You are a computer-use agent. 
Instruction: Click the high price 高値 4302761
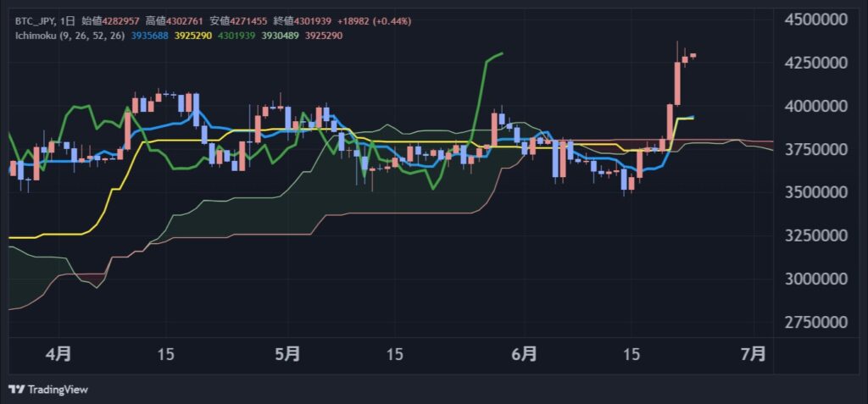175,21
